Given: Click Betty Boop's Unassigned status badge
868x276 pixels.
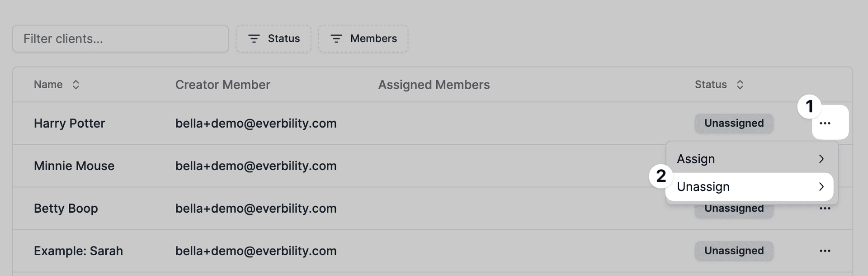Looking at the screenshot, I should click(x=733, y=208).
